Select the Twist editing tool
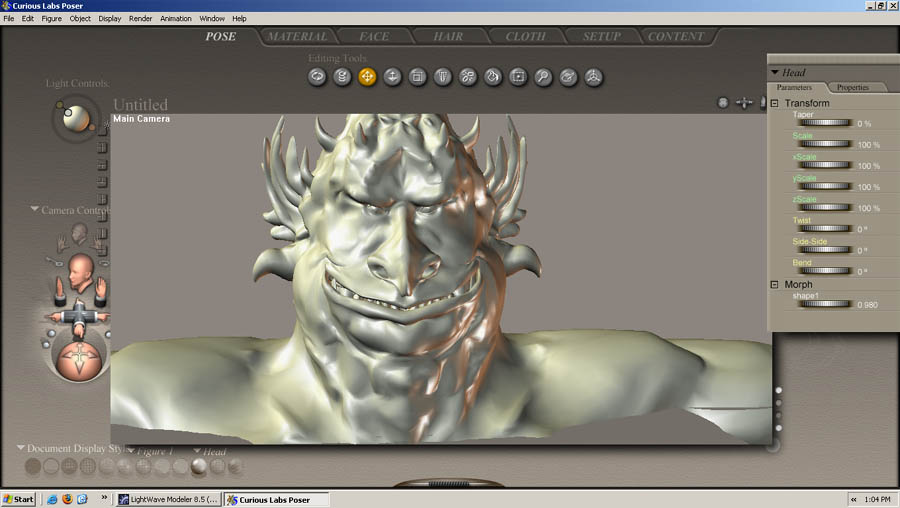Screen dimensions: 900x508 tap(343, 76)
